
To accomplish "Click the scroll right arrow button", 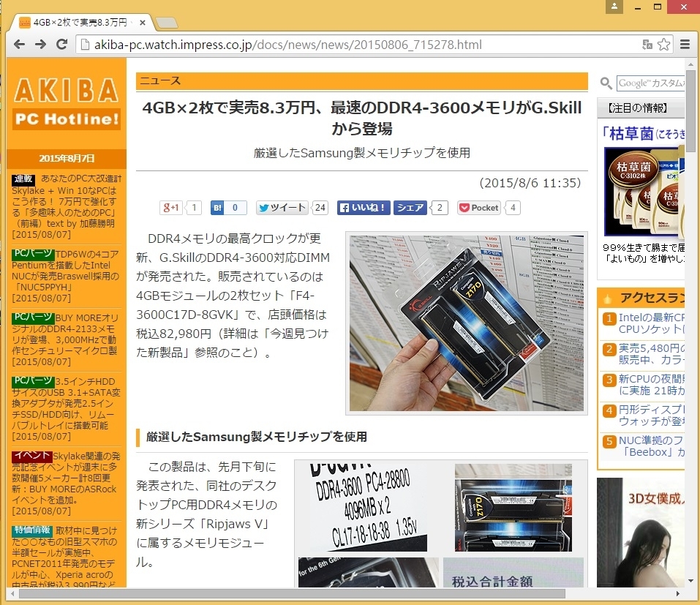I will [x=677, y=594].
